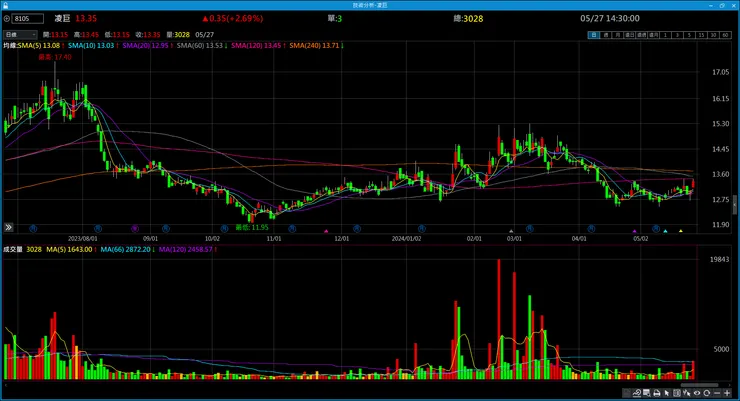
Task: Open the 日線 chart-type dropdown
Action: tap(20, 34)
